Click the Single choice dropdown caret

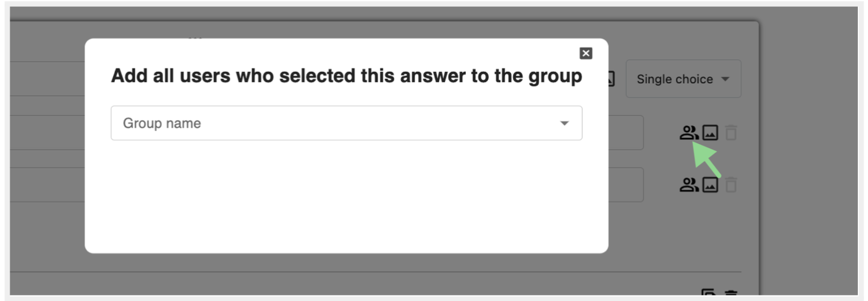725,80
